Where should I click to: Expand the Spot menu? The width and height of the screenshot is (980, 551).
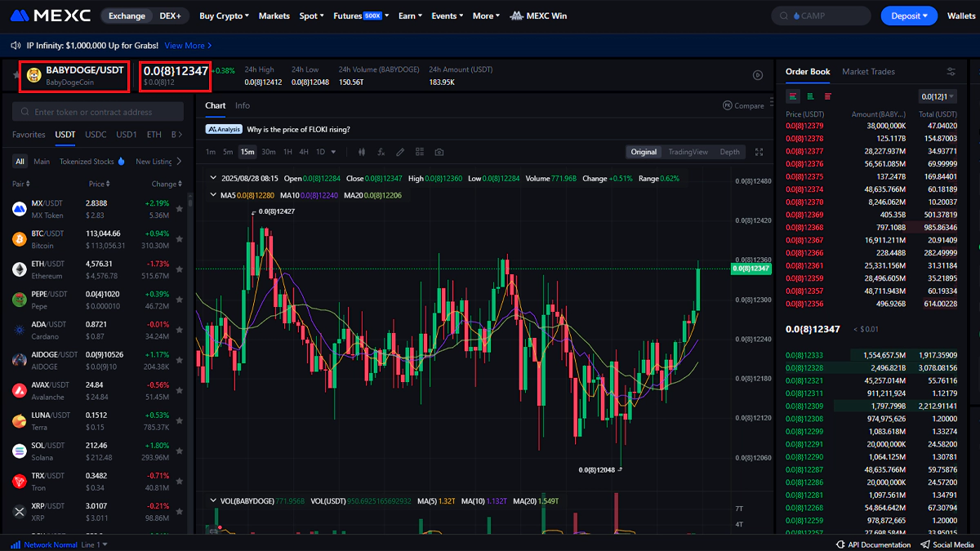pyautogui.click(x=311, y=16)
